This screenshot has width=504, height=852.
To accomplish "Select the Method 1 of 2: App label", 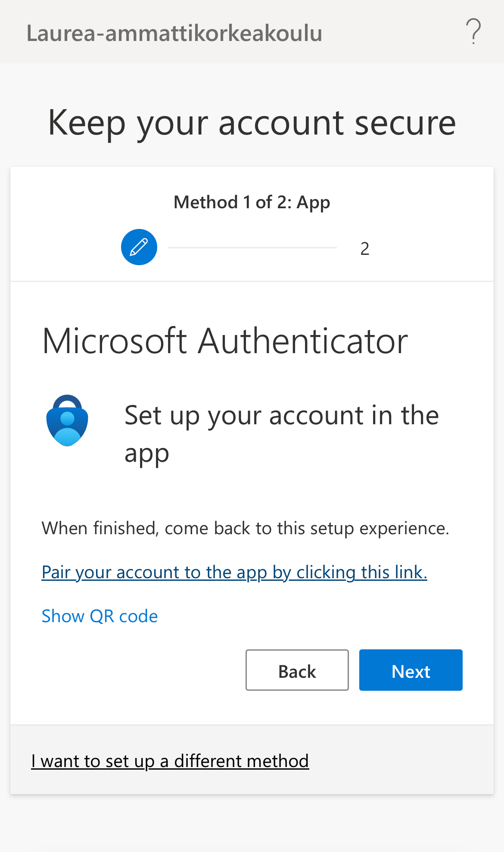I will (252, 202).
